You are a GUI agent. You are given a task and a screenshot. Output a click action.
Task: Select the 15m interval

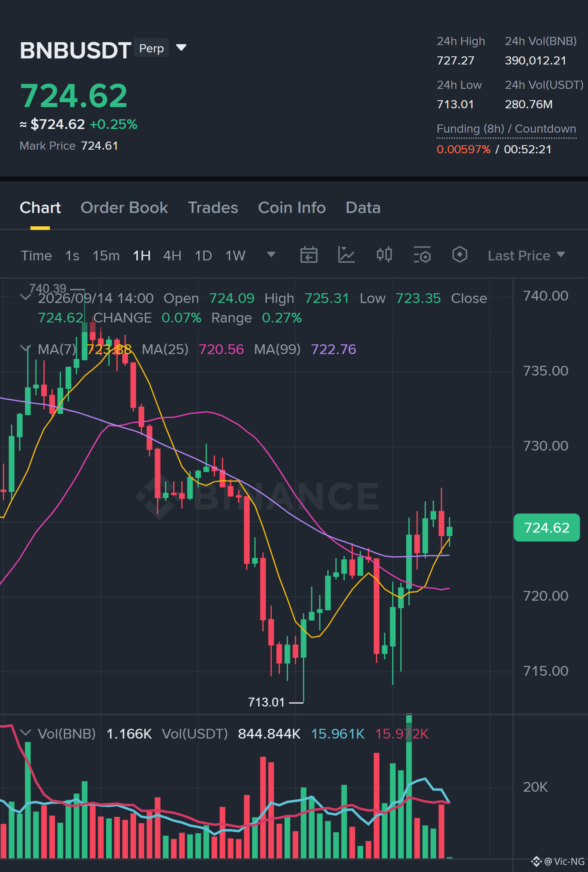tap(106, 256)
